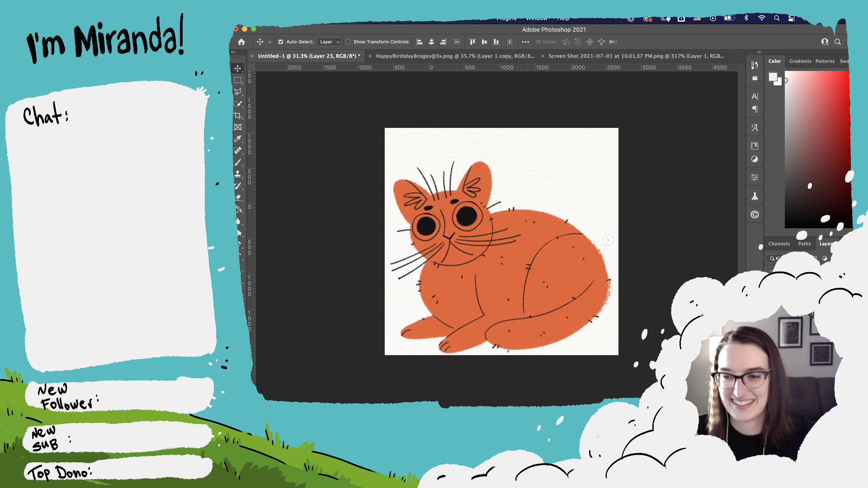Open the Properties panel sliders icon

pyautogui.click(x=755, y=178)
